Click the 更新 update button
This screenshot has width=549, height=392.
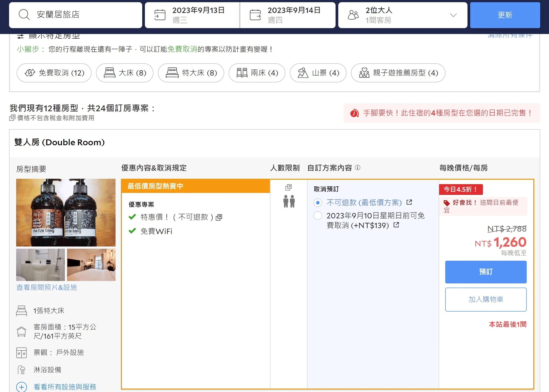tap(505, 15)
